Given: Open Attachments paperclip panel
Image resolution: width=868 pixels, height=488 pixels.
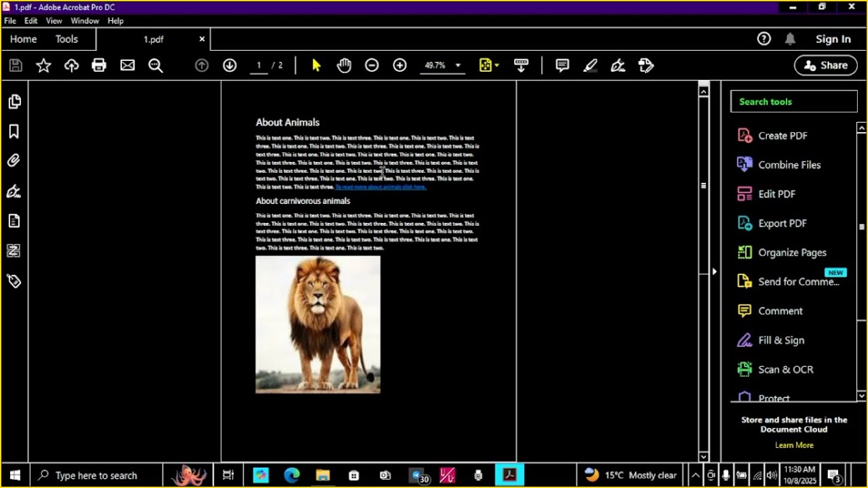Looking at the screenshot, I should pos(14,161).
